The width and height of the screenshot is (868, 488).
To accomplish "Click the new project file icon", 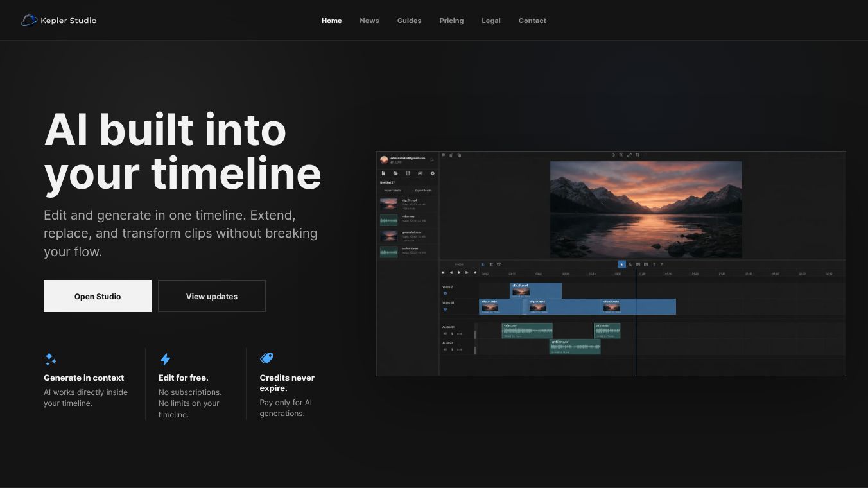I will 383,173.
